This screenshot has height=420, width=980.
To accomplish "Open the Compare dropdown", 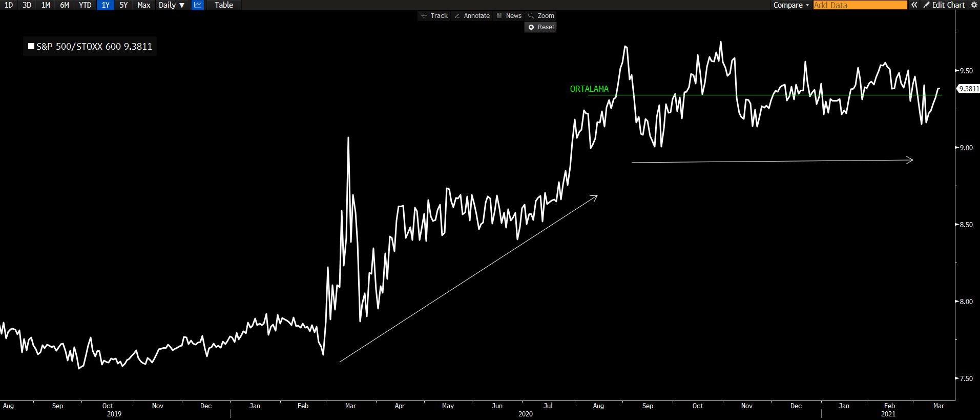I will pos(791,5).
